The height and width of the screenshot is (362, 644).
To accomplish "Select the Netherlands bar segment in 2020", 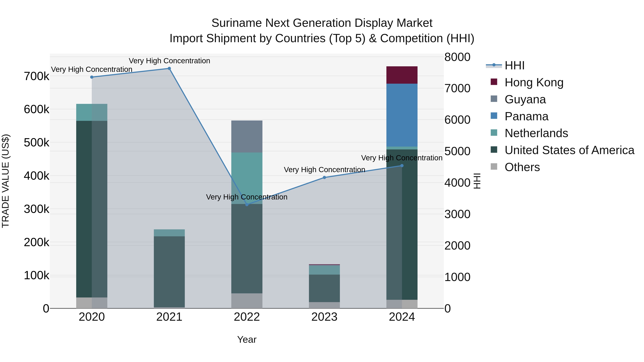I will coord(92,112).
